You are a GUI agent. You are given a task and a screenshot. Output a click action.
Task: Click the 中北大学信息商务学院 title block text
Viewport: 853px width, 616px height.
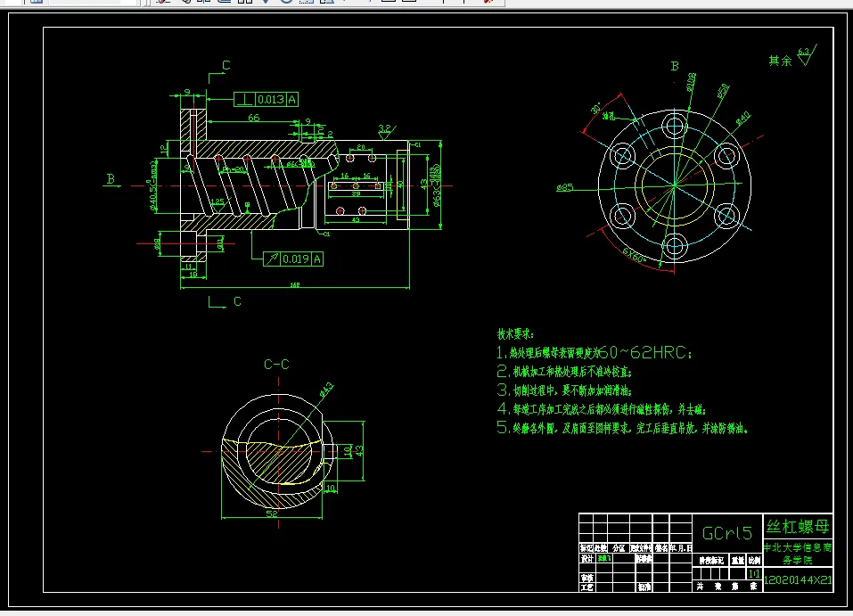point(798,554)
